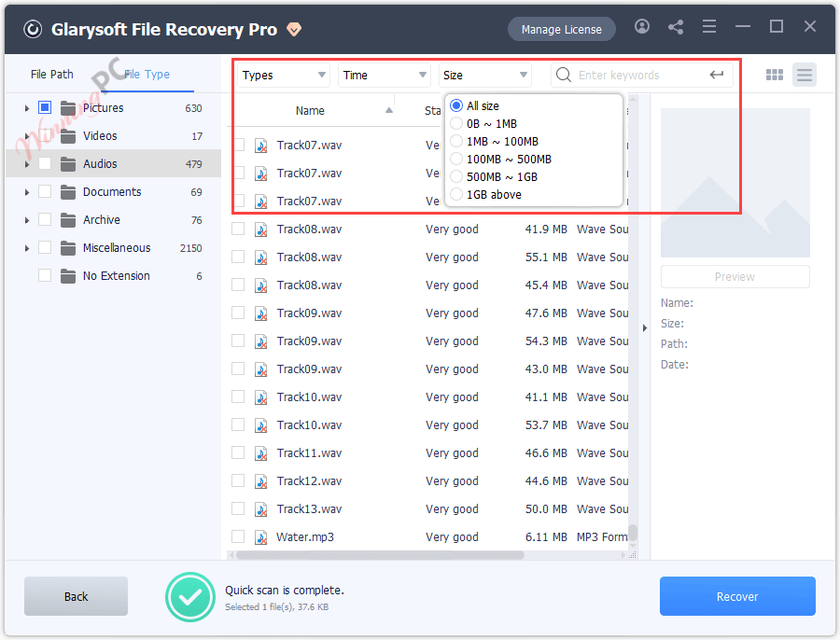Click the Water.mp3 file icon
Image resolution: width=840 pixels, height=640 pixels.
click(x=261, y=537)
